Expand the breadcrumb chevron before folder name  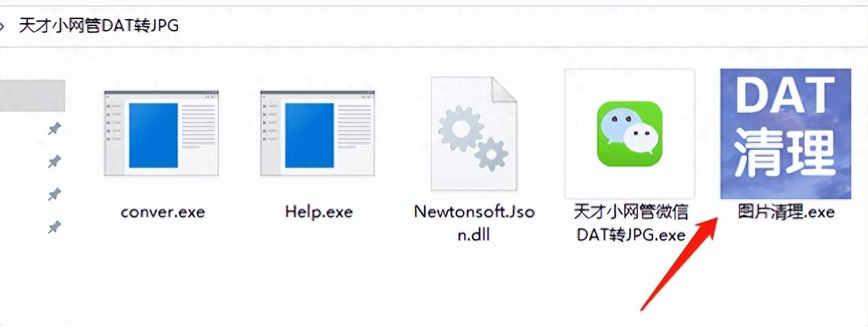pos(5,26)
